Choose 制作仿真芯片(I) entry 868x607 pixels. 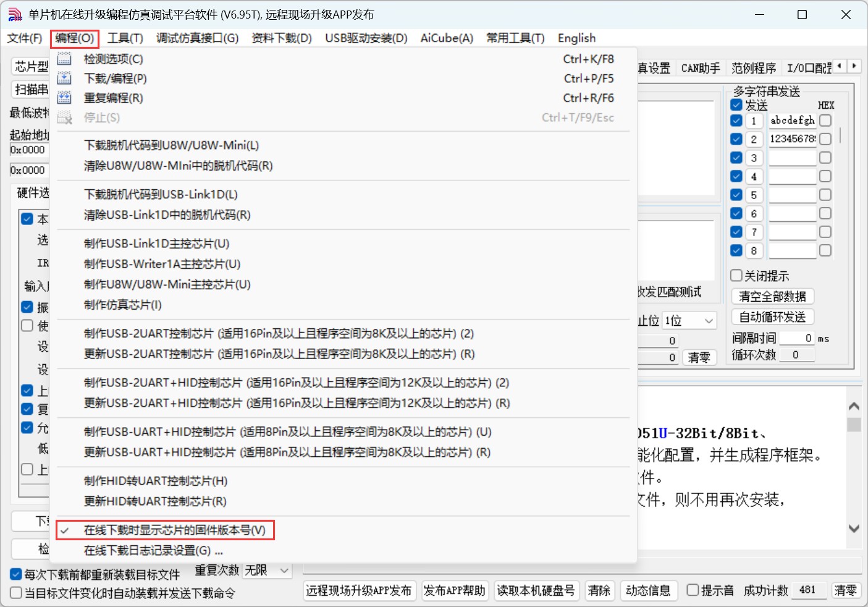343,305
